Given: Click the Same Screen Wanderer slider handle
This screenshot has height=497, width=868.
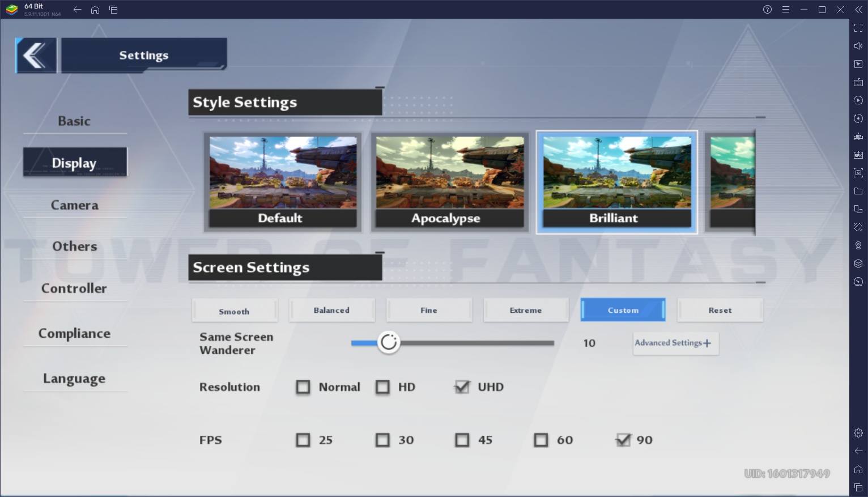Looking at the screenshot, I should click(x=389, y=342).
